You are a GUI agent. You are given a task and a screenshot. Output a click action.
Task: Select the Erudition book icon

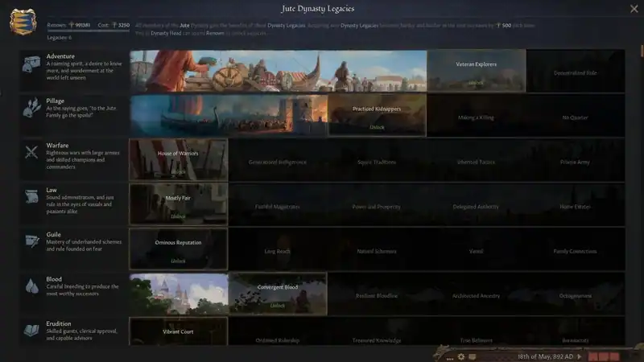tap(31, 330)
